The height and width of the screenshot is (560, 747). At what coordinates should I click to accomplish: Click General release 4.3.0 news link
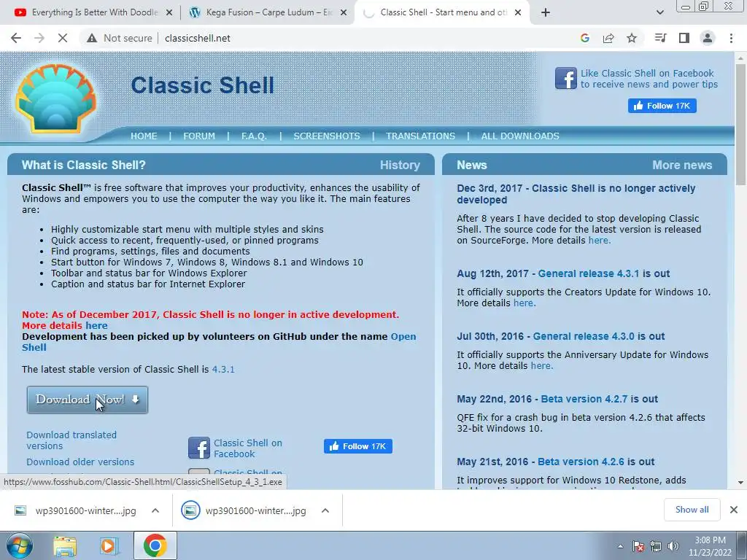[584, 336]
